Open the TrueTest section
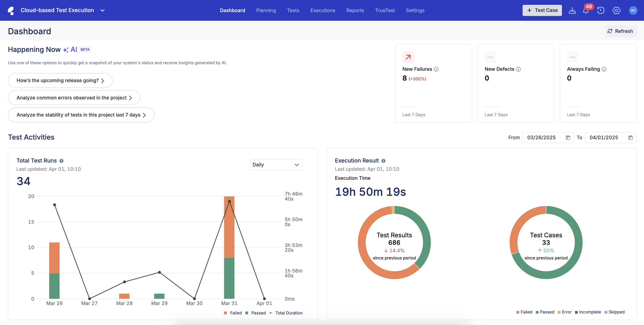This screenshot has width=644, height=325. click(x=385, y=10)
